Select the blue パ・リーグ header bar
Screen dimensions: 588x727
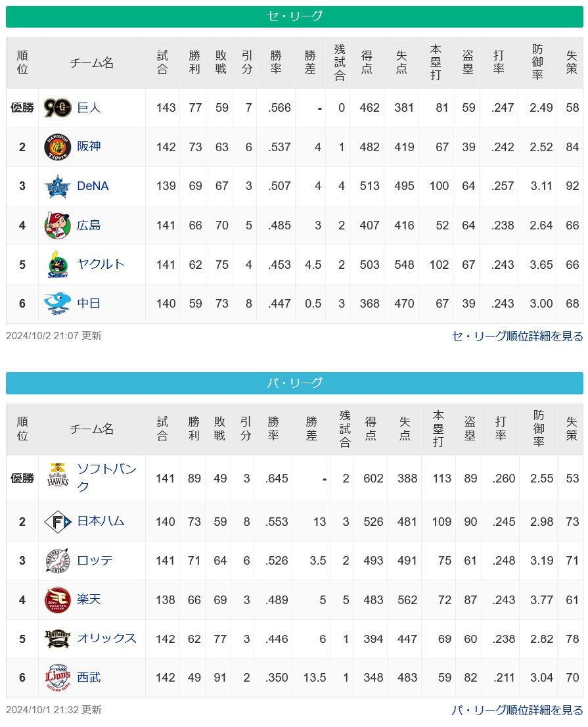click(294, 383)
